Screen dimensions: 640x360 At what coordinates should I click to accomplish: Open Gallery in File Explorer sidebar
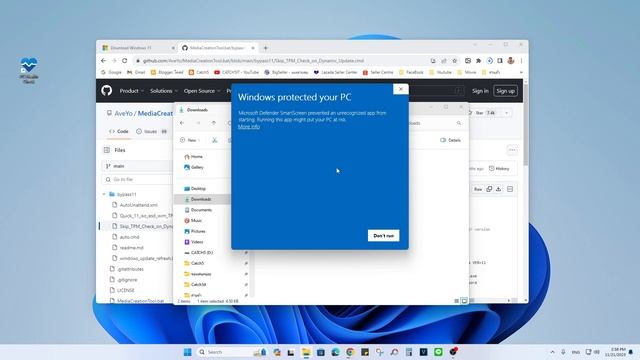(x=193, y=167)
